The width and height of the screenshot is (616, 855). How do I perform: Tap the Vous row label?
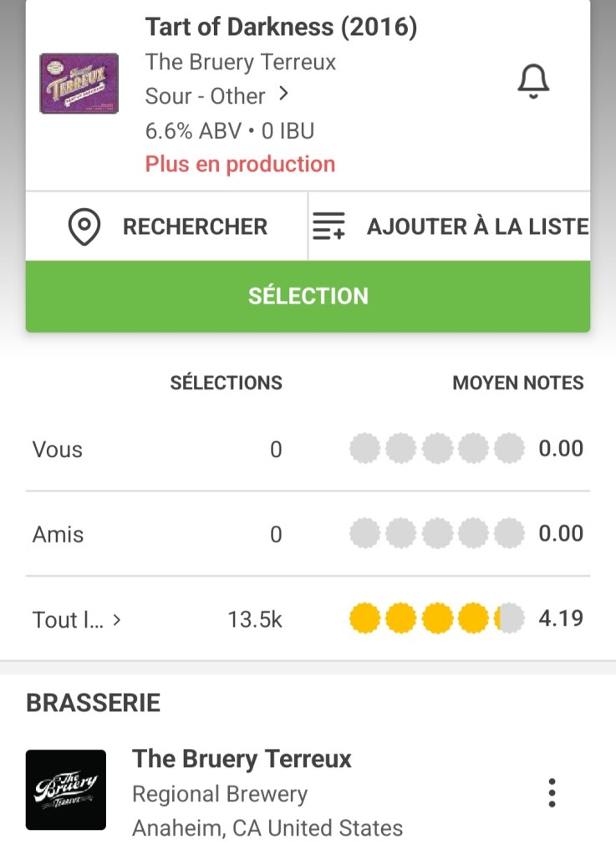click(58, 450)
